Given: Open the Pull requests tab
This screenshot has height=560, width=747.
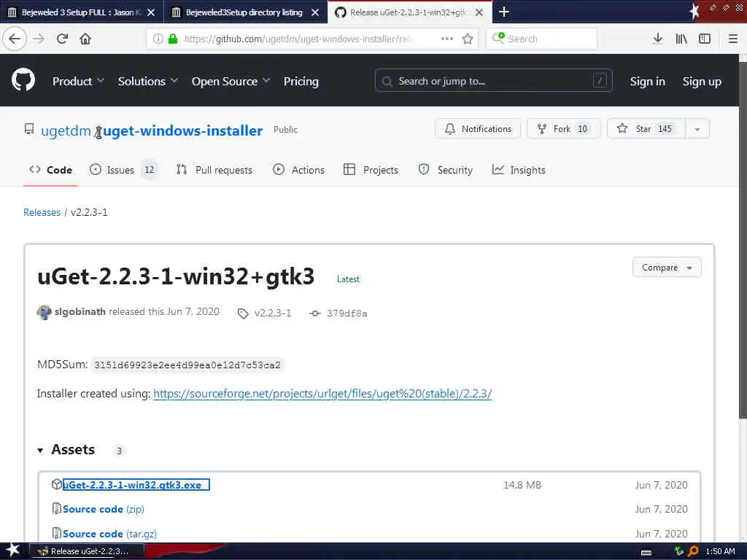Looking at the screenshot, I should click(214, 170).
